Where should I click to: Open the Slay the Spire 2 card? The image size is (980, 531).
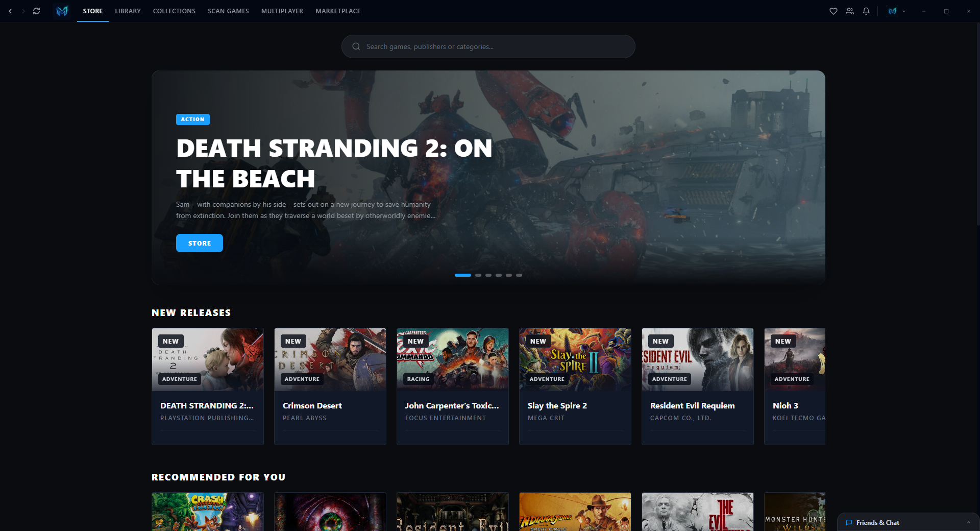575,387
